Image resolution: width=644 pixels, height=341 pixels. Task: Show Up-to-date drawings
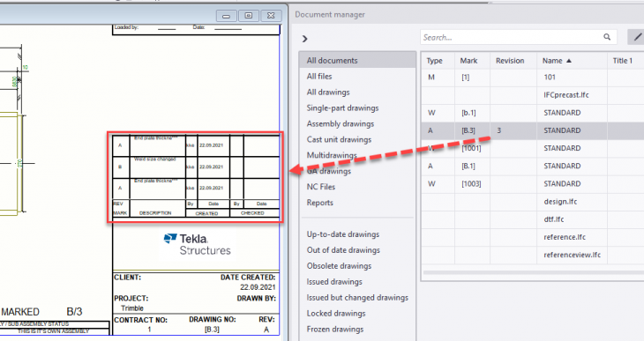point(343,234)
